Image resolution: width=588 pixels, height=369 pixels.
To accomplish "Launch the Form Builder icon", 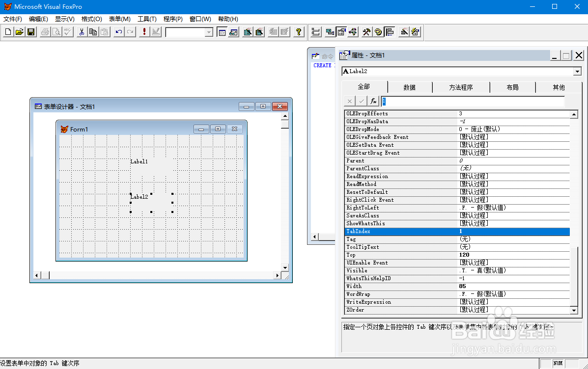I will 404,32.
